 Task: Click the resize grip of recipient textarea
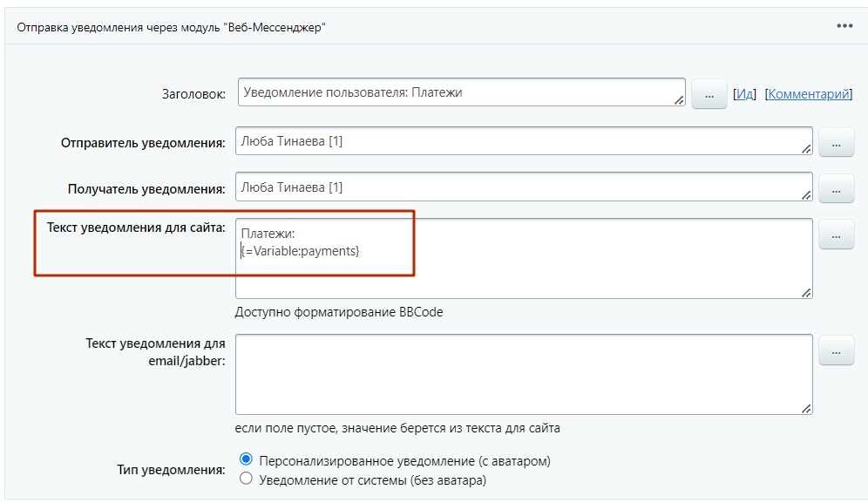[x=807, y=196]
